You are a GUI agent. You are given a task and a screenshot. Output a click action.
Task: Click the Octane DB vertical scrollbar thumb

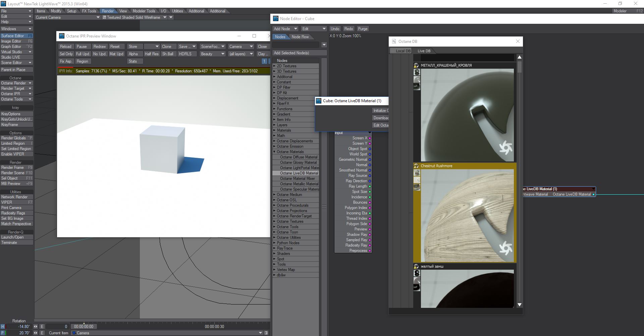519,66
